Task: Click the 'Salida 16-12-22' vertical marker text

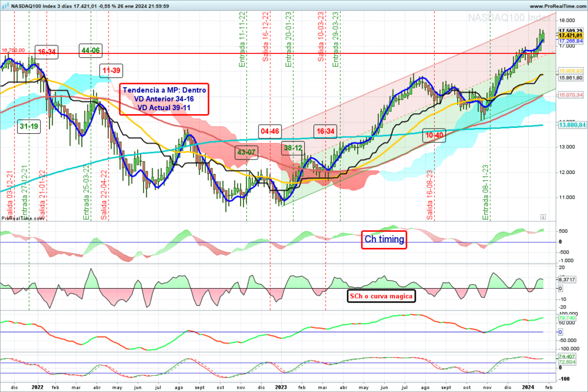Action: point(265,37)
